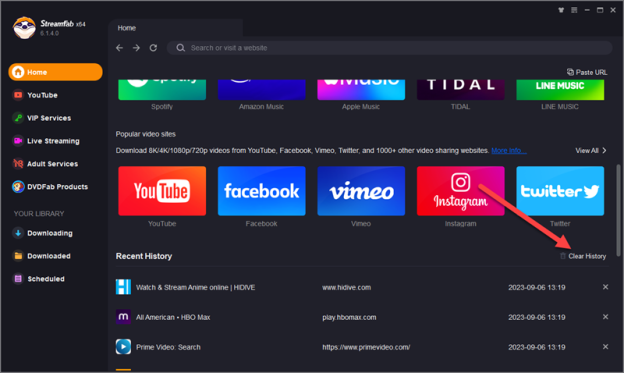Go back with the left arrow
This screenshot has width=624, height=373.
[x=119, y=48]
